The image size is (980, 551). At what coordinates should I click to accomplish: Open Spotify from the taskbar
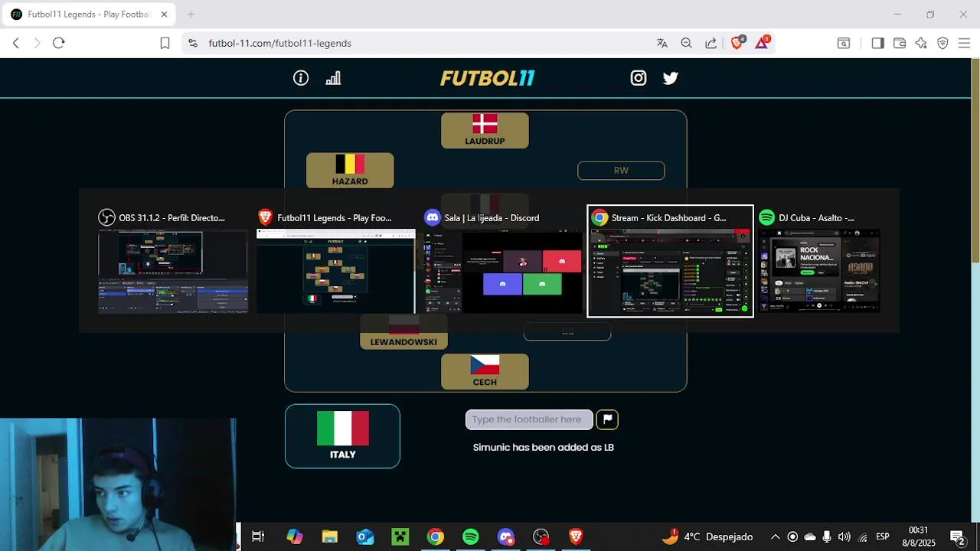[471, 536]
